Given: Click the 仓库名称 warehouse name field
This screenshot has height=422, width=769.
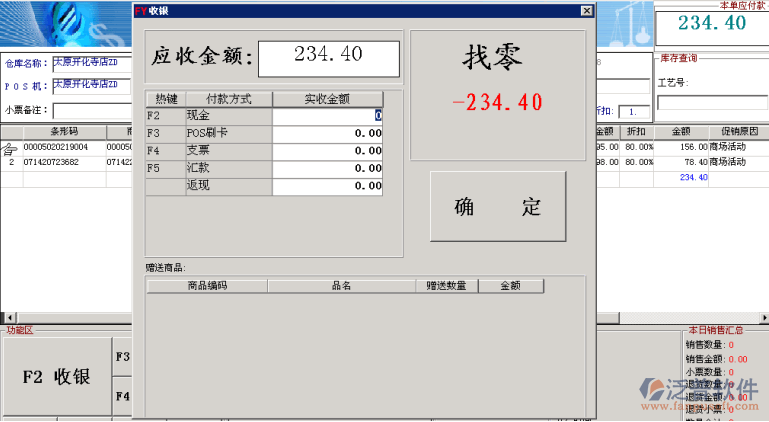Looking at the screenshot, I should click(x=91, y=63).
